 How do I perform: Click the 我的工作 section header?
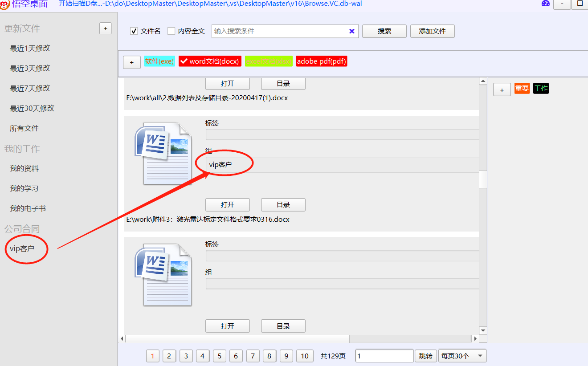pyautogui.click(x=22, y=149)
